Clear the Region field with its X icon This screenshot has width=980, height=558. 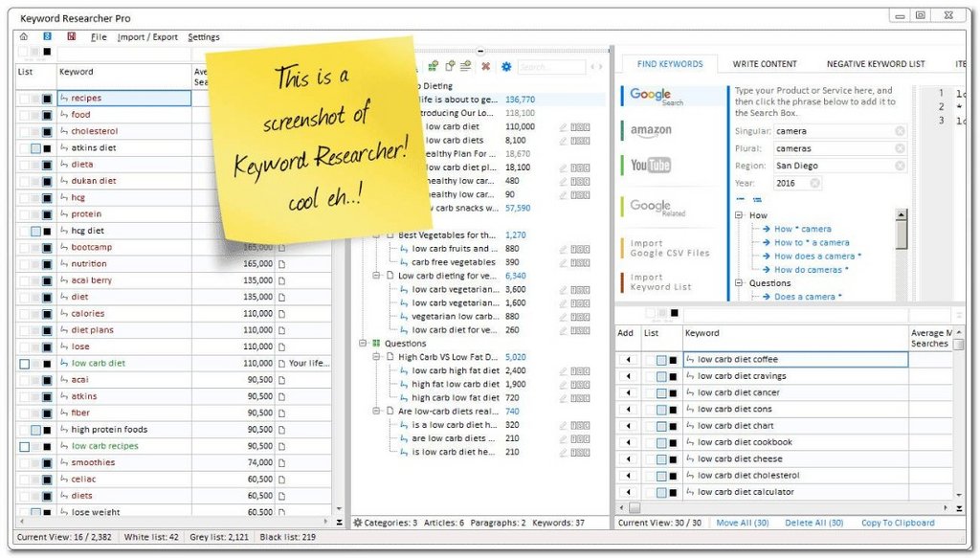click(x=900, y=166)
